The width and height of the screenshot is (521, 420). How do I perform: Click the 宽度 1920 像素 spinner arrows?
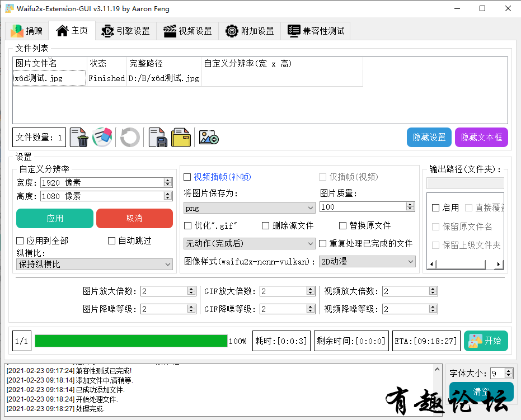pyautogui.click(x=168, y=182)
